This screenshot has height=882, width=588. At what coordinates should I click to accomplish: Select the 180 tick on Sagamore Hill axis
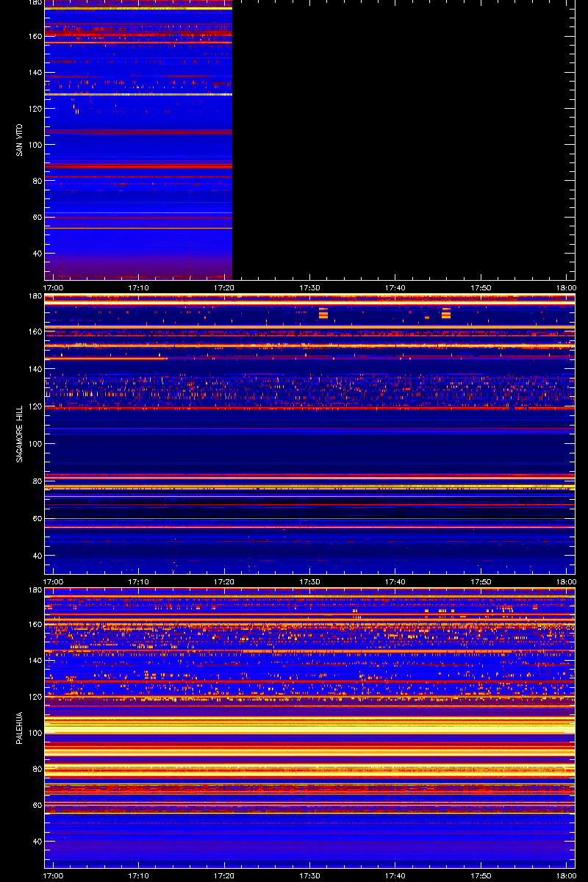(x=35, y=296)
